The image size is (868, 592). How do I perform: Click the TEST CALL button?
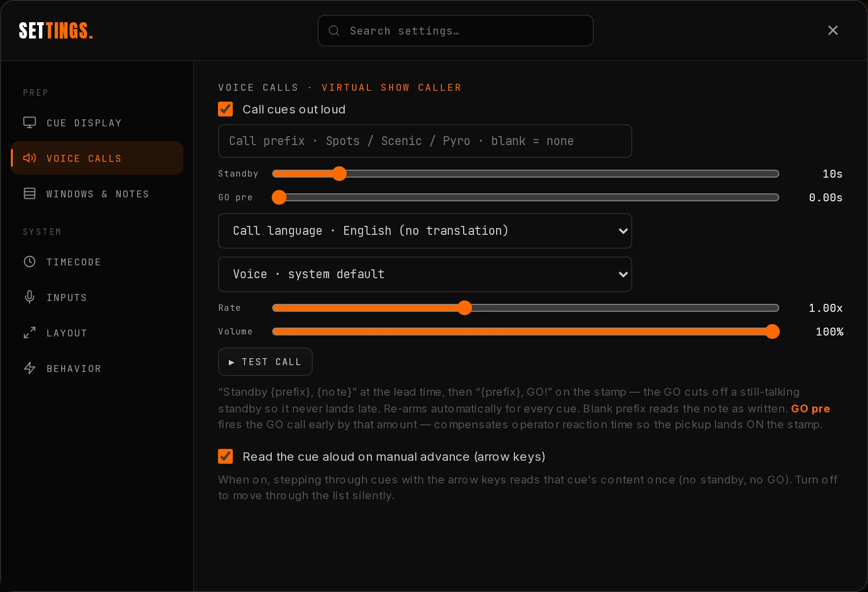(265, 362)
